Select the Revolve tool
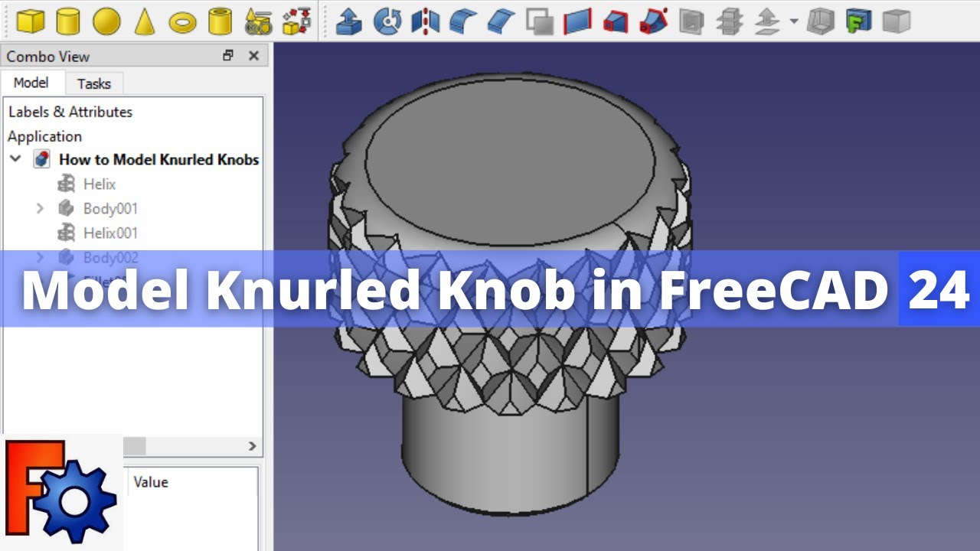The width and height of the screenshot is (980, 551). pyautogui.click(x=387, y=21)
